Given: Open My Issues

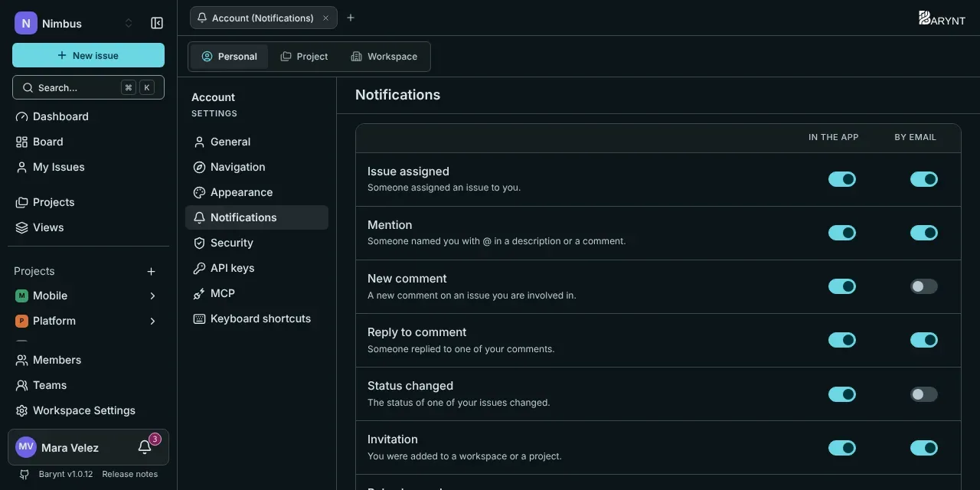Looking at the screenshot, I should tap(88, 167).
